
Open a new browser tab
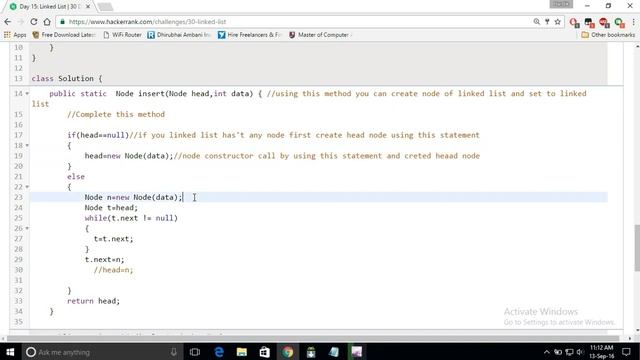pyautogui.click(x=105, y=7)
